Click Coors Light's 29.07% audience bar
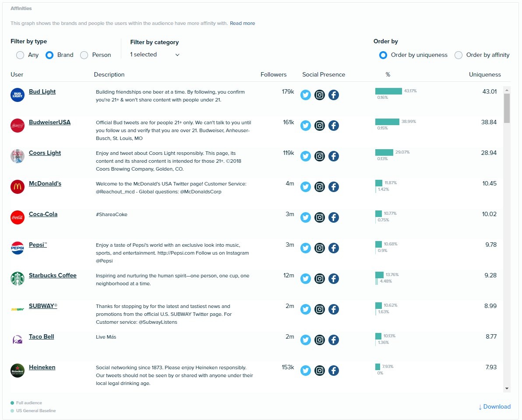The image size is (522, 420). point(384,152)
